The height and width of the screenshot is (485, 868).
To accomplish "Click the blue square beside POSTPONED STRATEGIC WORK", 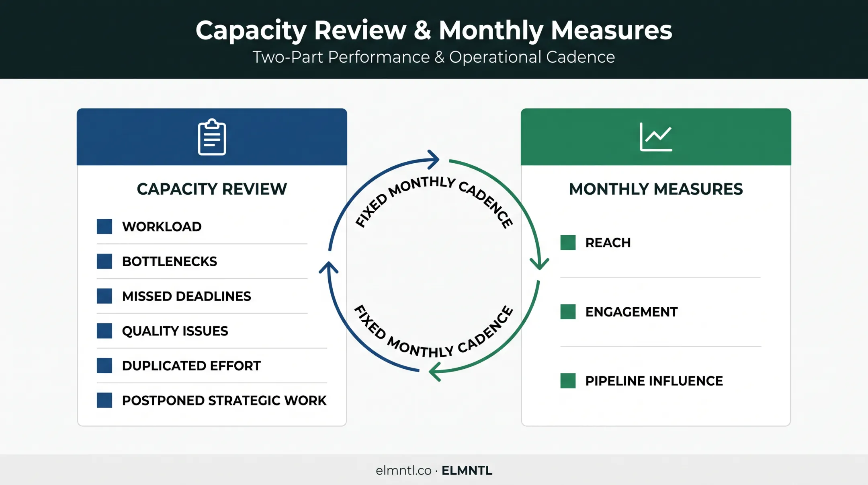I will [104, 400].
